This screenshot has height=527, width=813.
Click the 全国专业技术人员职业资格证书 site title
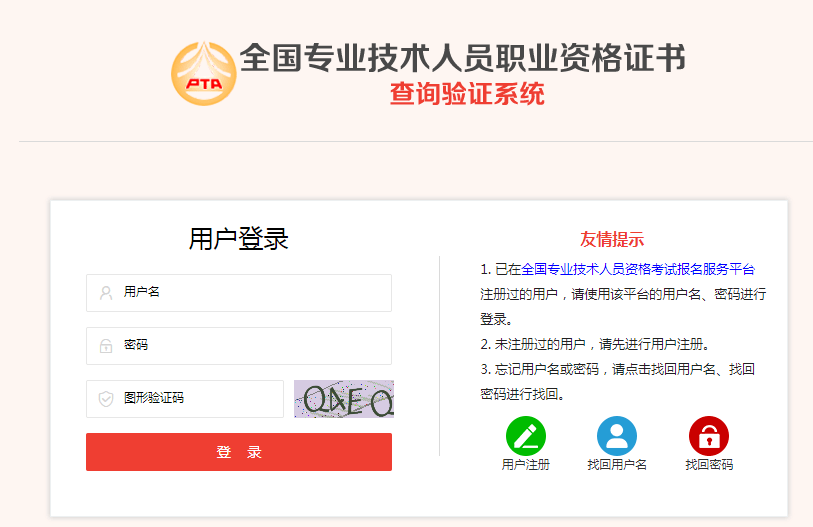[462, 58]
